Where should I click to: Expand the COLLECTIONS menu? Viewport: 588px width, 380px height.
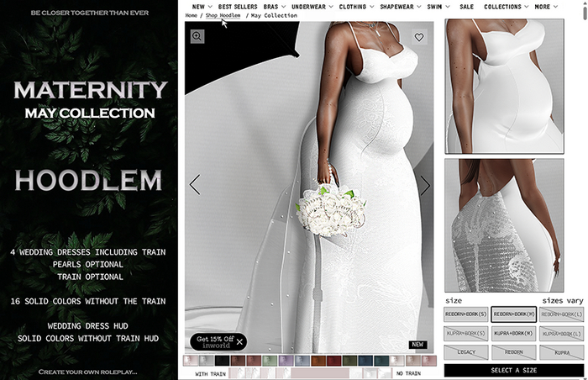pyautogui.click(x=506, y=7)
